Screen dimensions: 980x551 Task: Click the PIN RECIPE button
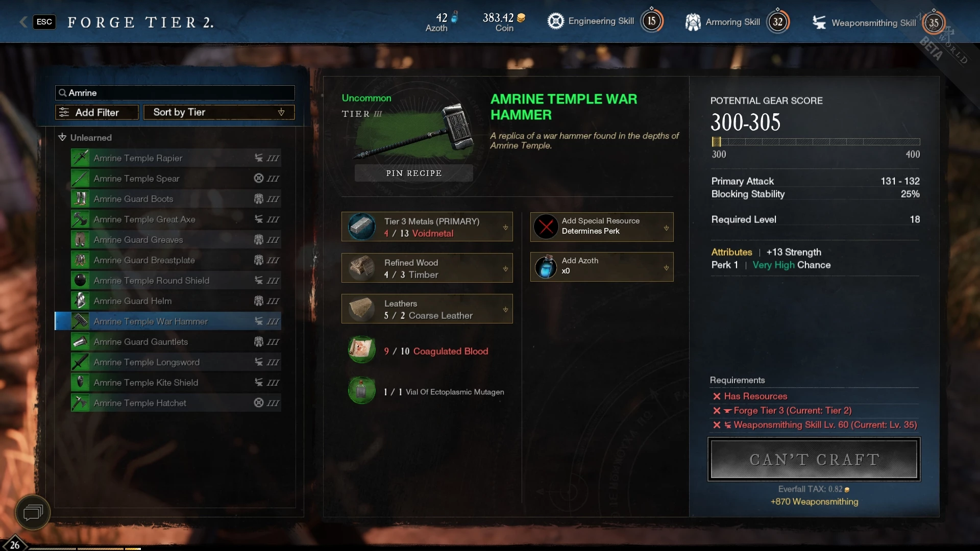tap(413, 173)
